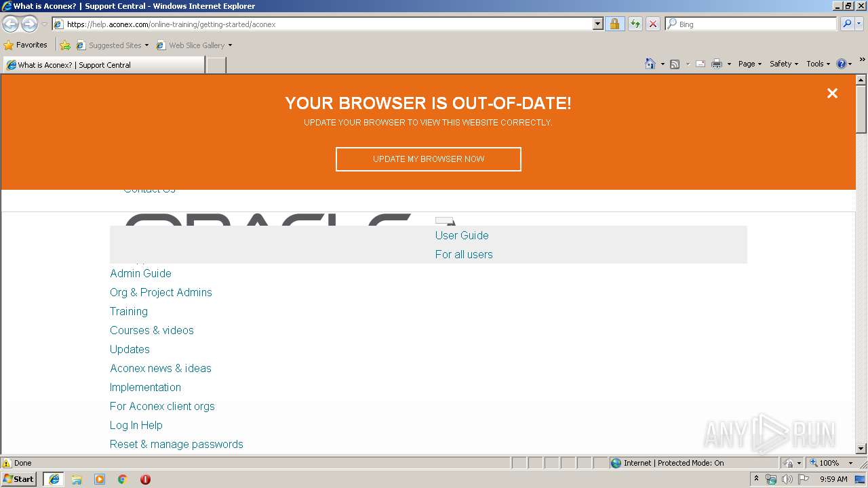Click the Print icon
The image size is (868, 488).
pos(717,64)
